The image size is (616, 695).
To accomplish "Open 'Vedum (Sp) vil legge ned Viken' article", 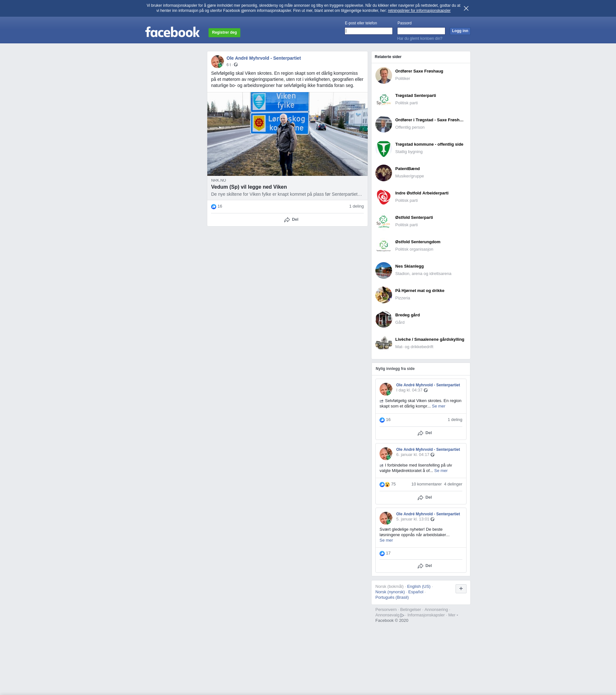I will tap(249, 187).
